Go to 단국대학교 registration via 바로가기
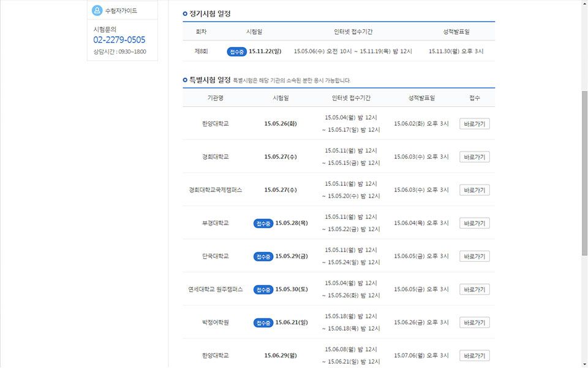 (474, 256)
